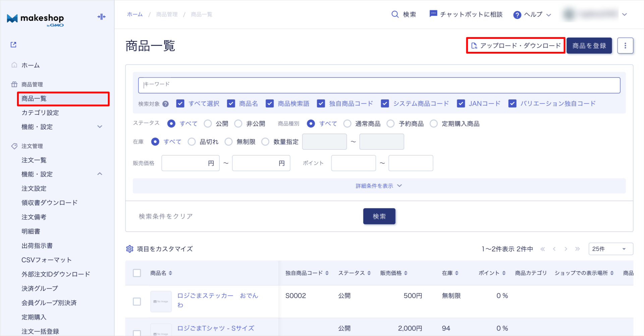The width and height of the screenshot is (644, 336).
Task: Click the gear icon for 項目をカスタマイズ
Action: [x=129, y=249]
